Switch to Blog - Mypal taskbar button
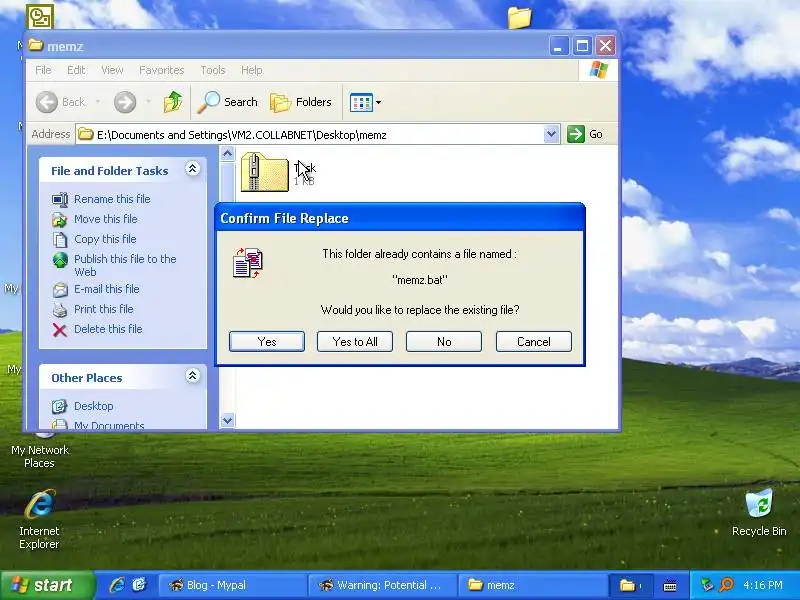Viewport: 800px width, 600px height. [232, 585]
